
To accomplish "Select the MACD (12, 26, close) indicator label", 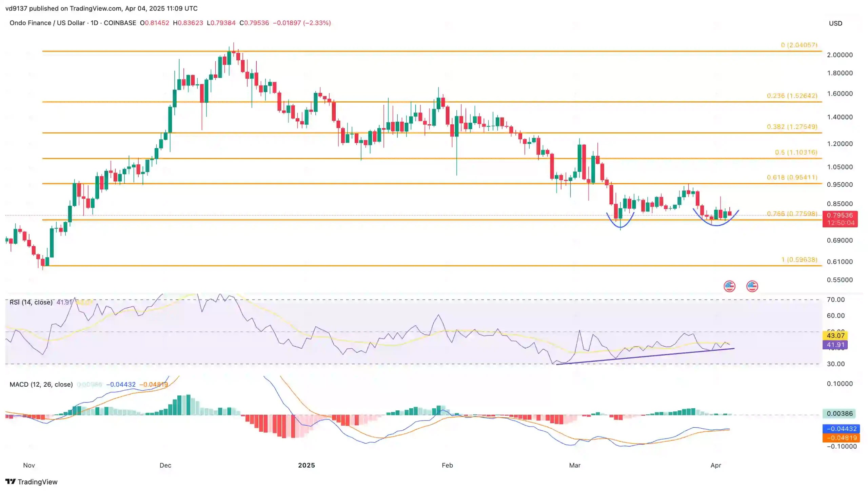I will click(x=41, y=384).
